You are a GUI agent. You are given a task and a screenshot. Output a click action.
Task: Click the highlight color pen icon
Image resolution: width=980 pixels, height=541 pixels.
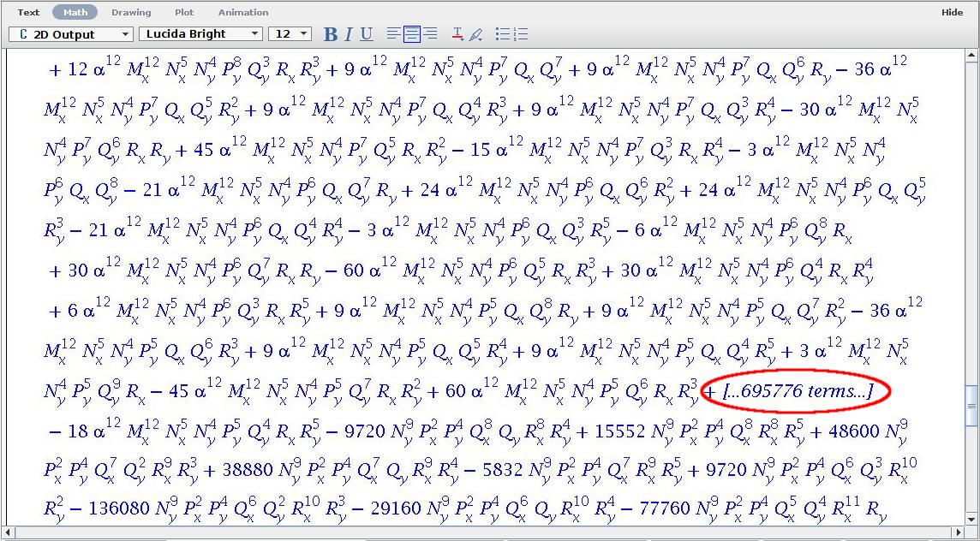pos(476,34)
